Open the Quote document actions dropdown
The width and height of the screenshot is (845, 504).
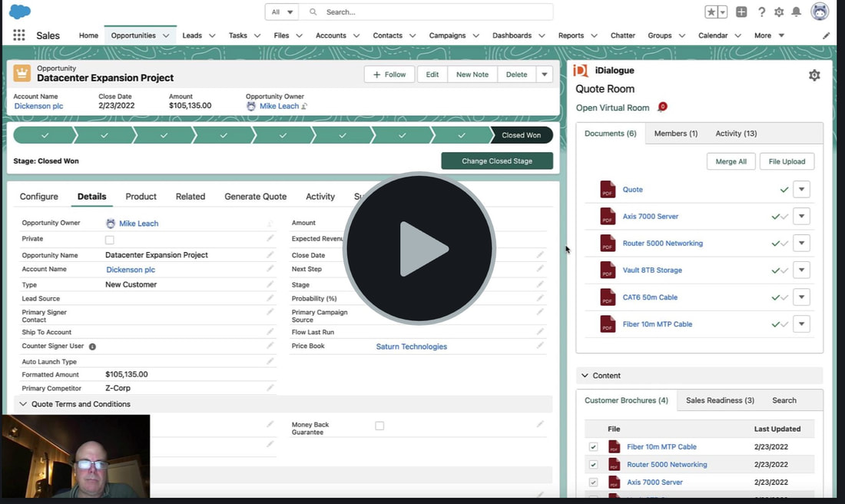pyautogui.click(x=801, y=189)
